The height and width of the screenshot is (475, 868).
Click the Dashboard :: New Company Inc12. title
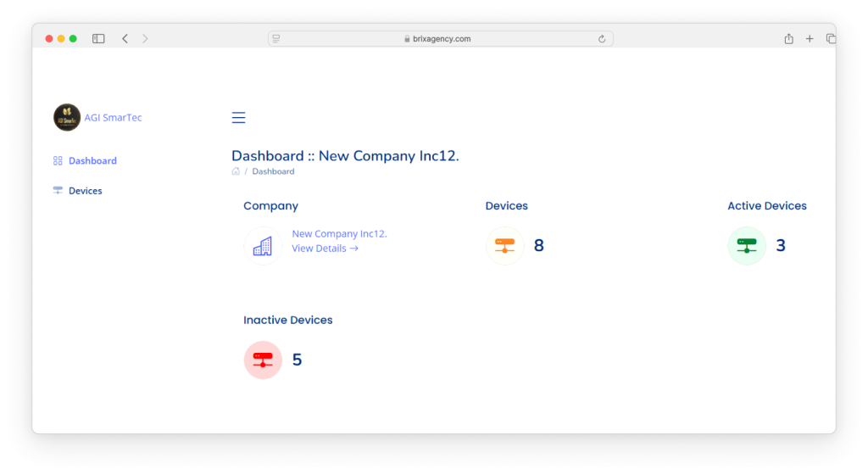(x=345, y=155)
